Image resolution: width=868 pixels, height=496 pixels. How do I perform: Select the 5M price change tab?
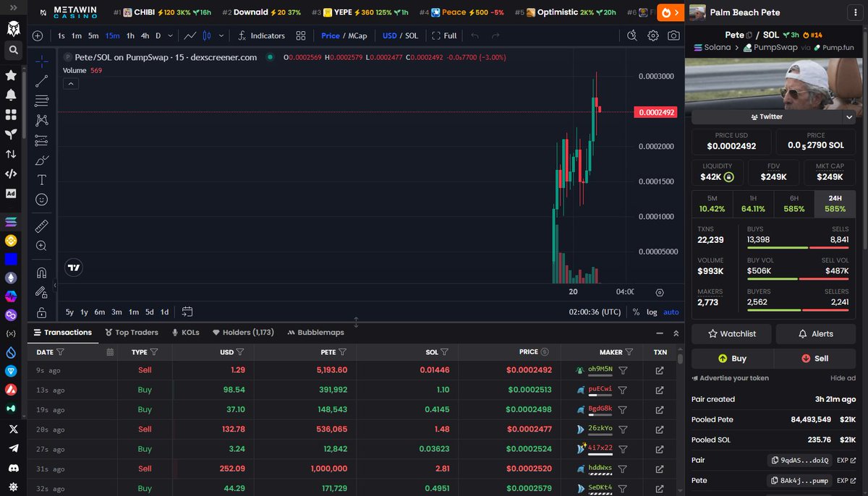(712, 204)
